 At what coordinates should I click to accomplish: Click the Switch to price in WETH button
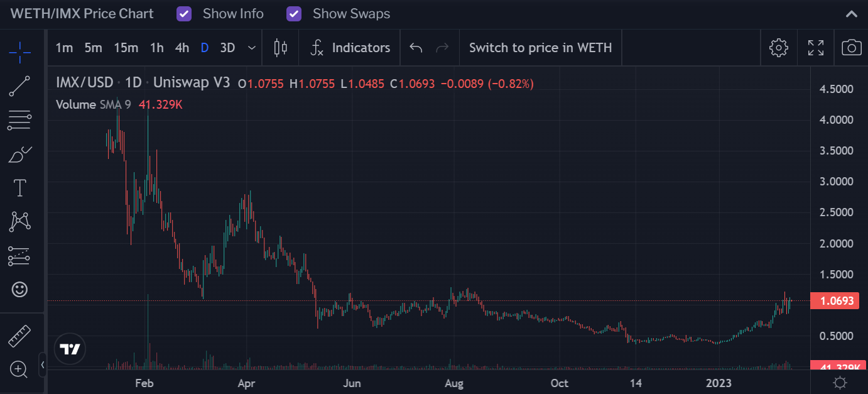pos(540,47)
